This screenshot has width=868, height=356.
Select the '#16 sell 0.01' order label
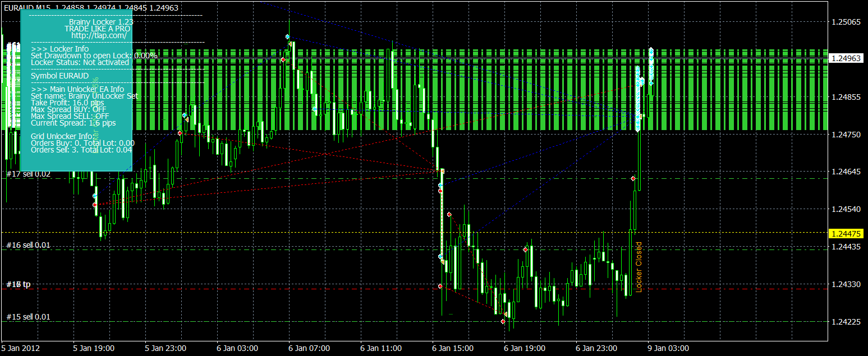29,246
